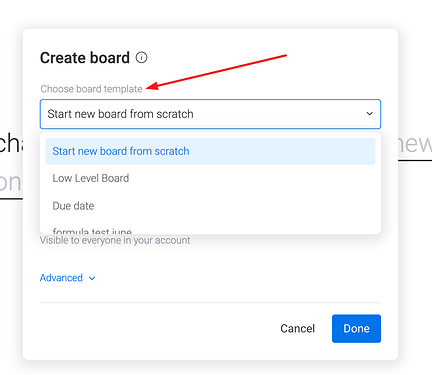Click the chevron in the template field
The image size is (432, 375).
[x=369, y=114]
